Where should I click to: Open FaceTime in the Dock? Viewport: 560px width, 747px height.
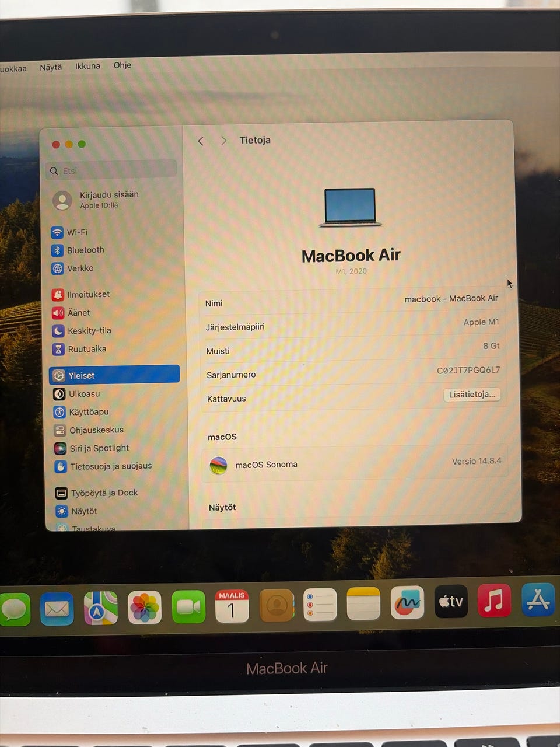pyautogui.click(x=188, y=607)
